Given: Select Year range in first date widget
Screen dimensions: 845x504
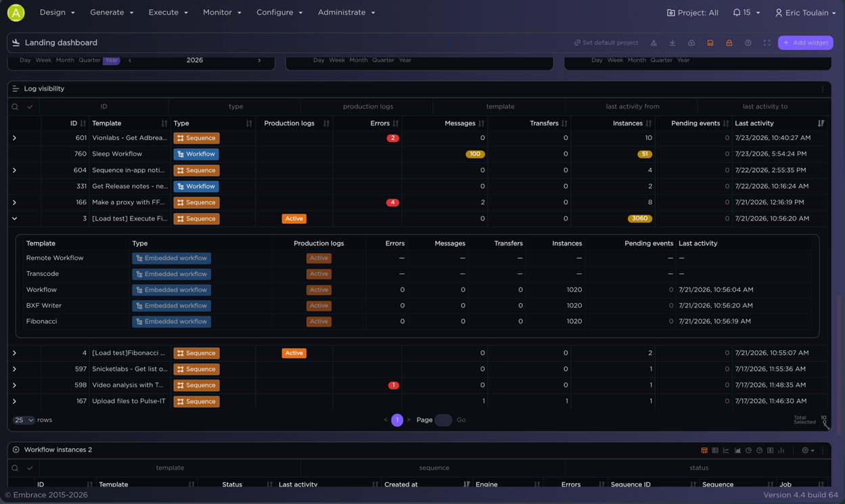Looking at the screenshot, I should [112, 60].
